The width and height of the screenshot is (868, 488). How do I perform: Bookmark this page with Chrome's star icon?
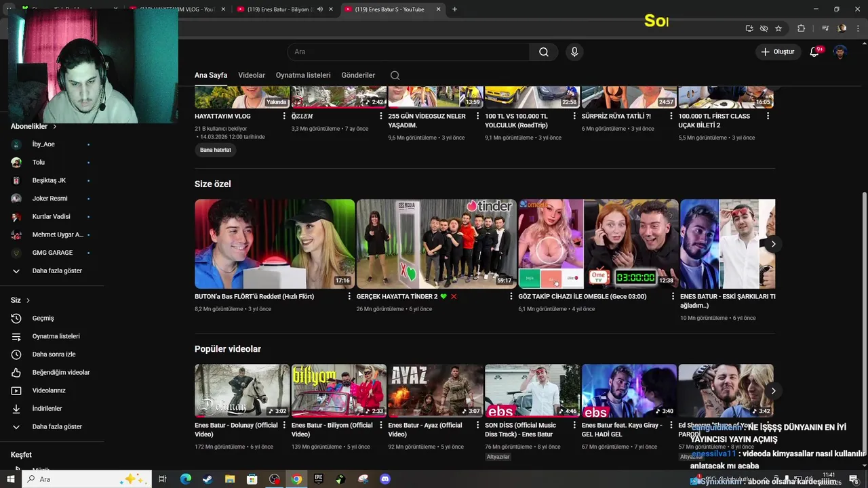pyautogui.click(x=778, y=28)
